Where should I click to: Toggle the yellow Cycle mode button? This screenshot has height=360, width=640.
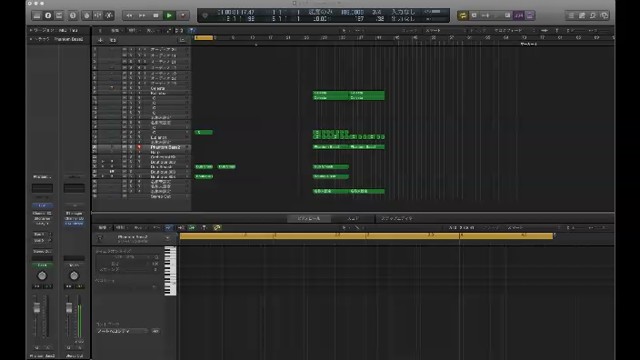(462, 16)
